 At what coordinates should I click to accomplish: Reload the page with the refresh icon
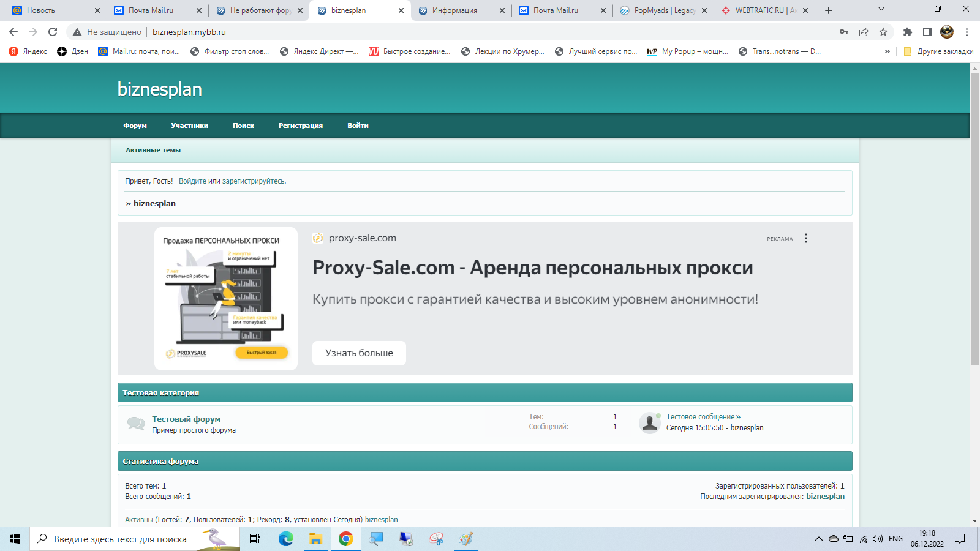coord(53,32)
